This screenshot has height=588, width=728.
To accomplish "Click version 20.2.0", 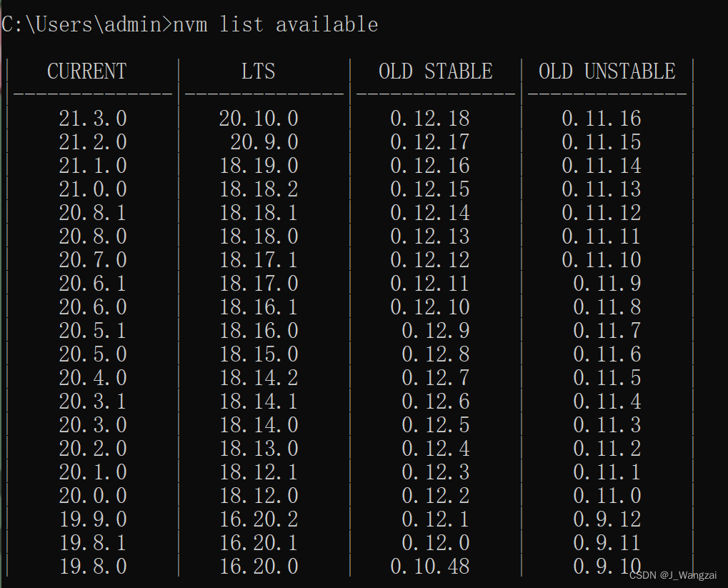I will (x=93, y=449).
